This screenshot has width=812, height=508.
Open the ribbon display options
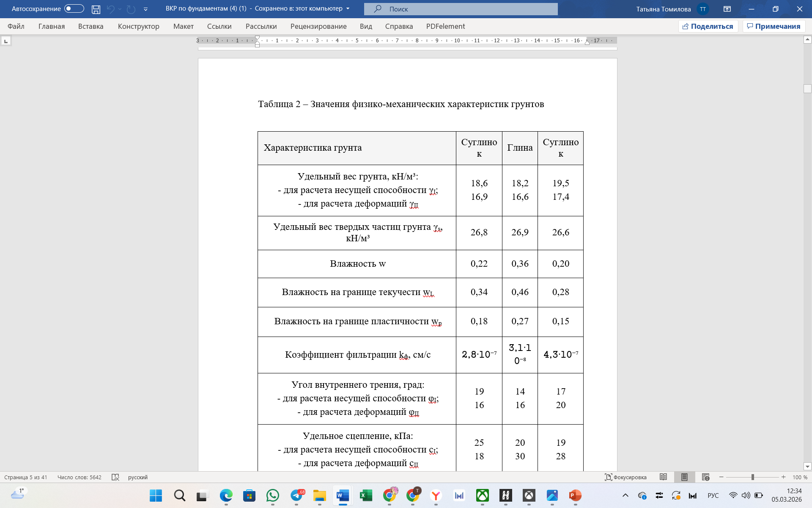pos(727,9)
